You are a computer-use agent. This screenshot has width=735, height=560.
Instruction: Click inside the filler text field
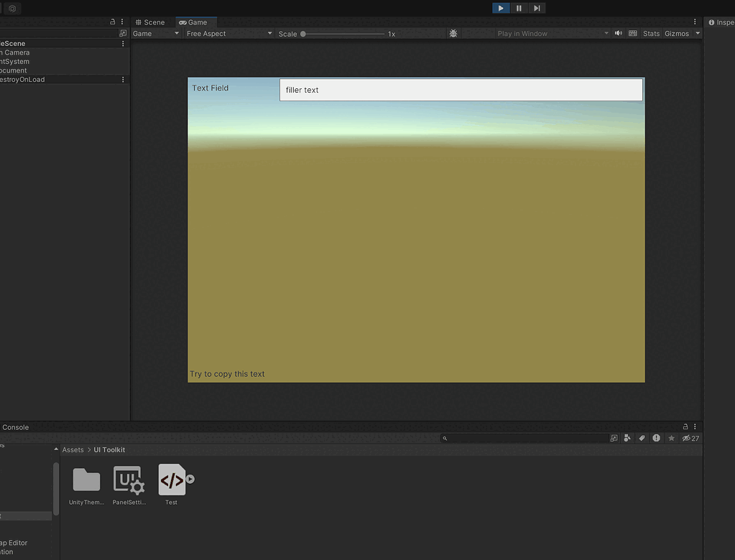[460, 89]
